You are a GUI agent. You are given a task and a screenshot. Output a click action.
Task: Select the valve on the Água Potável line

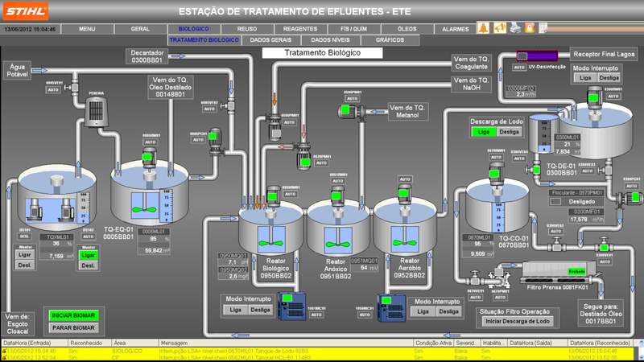[x=74, y=87]
